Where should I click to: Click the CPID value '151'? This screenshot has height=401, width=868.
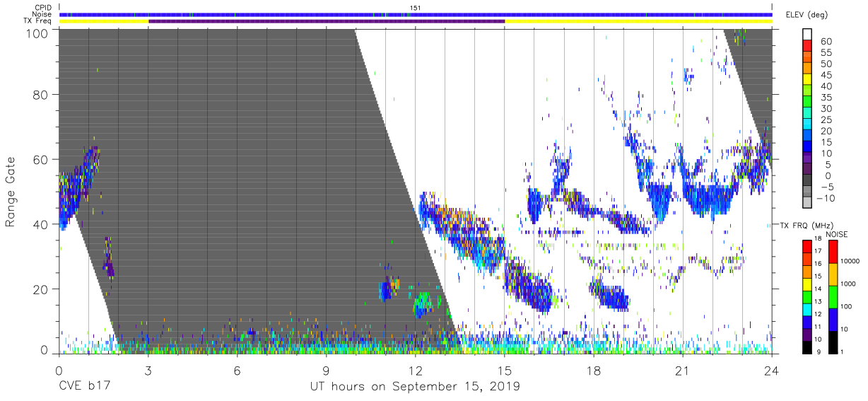click(416, 8)
